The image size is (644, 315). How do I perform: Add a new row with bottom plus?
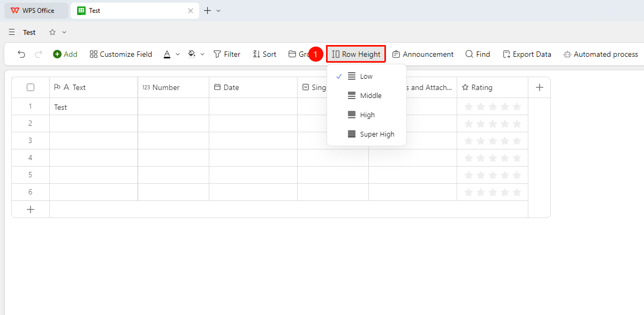click(31, 209)
